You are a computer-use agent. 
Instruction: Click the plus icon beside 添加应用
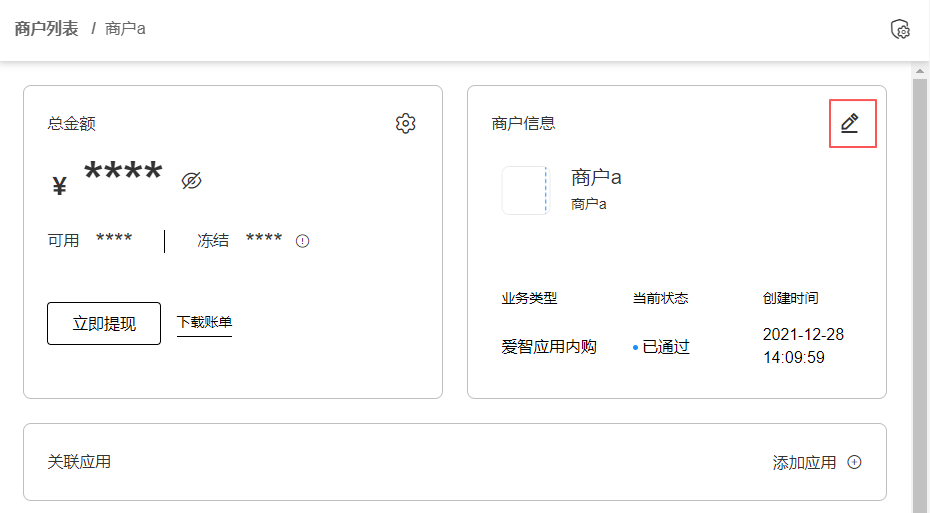tap(854, 462)
